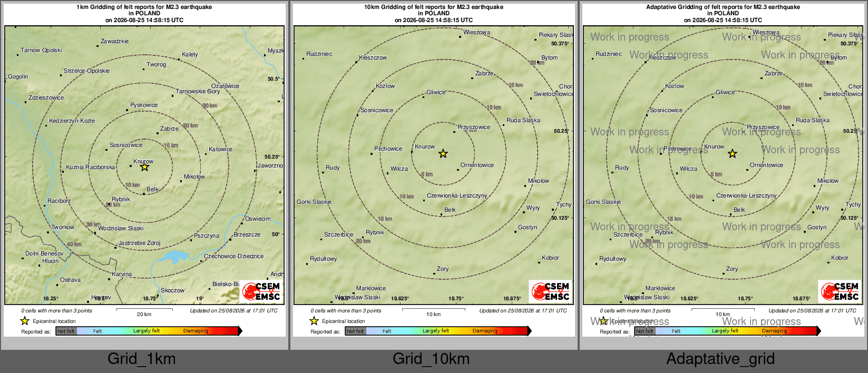The width and height of the screenshot is (868, 373).
Task: Click 'Przyszowice' on the 10km map
Action: point(474,127)
